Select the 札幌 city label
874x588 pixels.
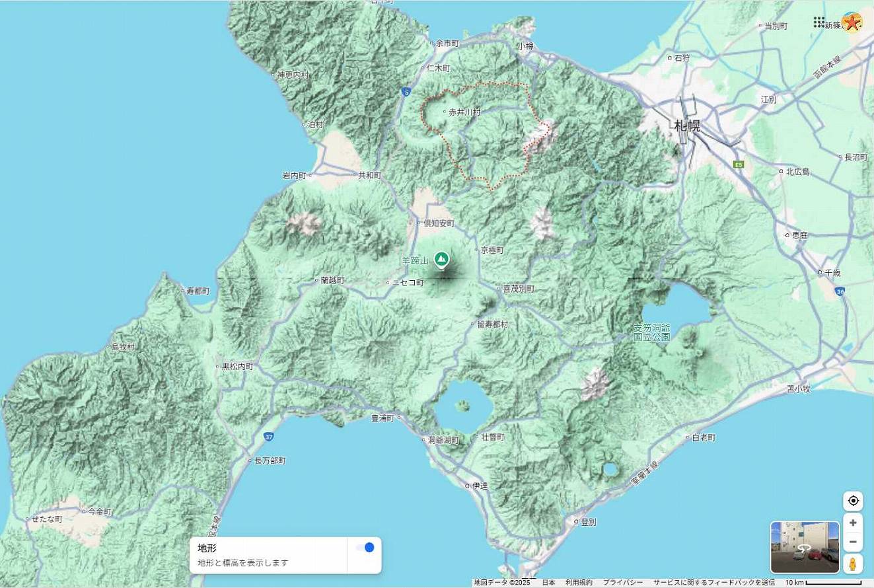tap(687, 126)
